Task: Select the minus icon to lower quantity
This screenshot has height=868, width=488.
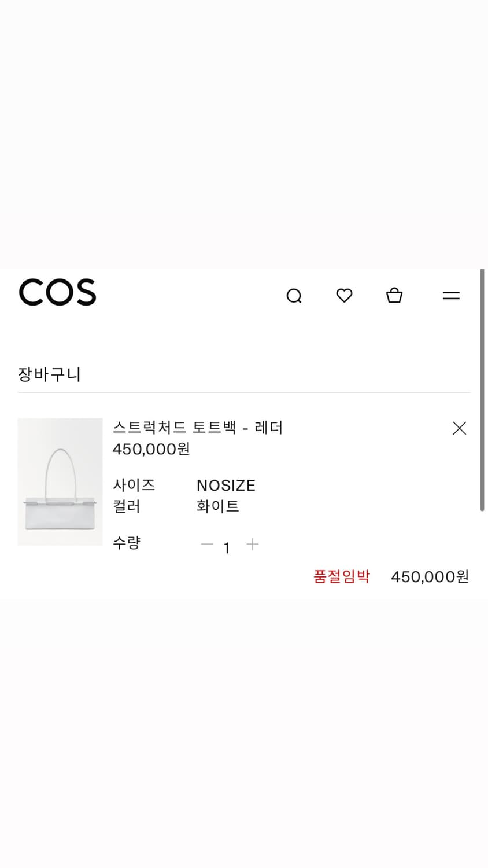Action: tap(206, 545)
